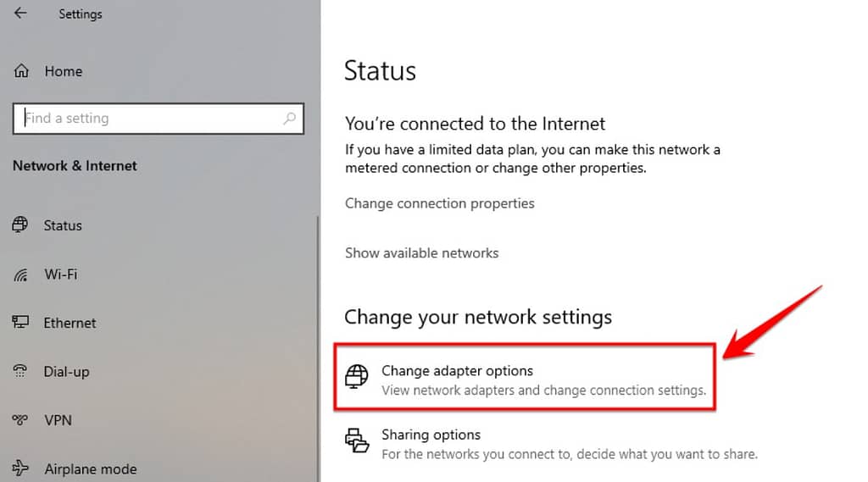Click the Ethernet monitor icon
This screenshot has width=868, height=482.
[20, 322]
